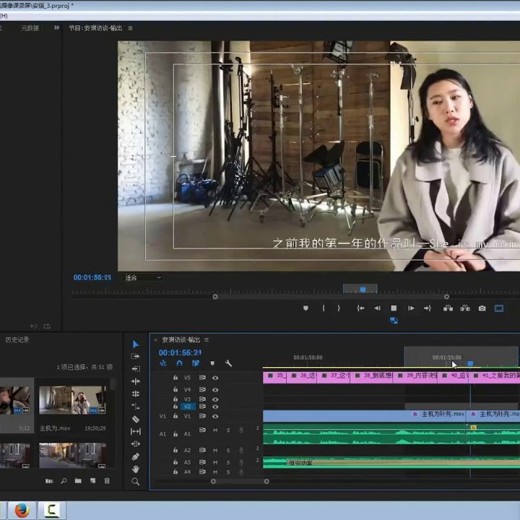Image resolution: width=520 pixels, height=520 pixels.
Task: Select 主机为.mov thumbnail in project bin
Action: (73, 400)
